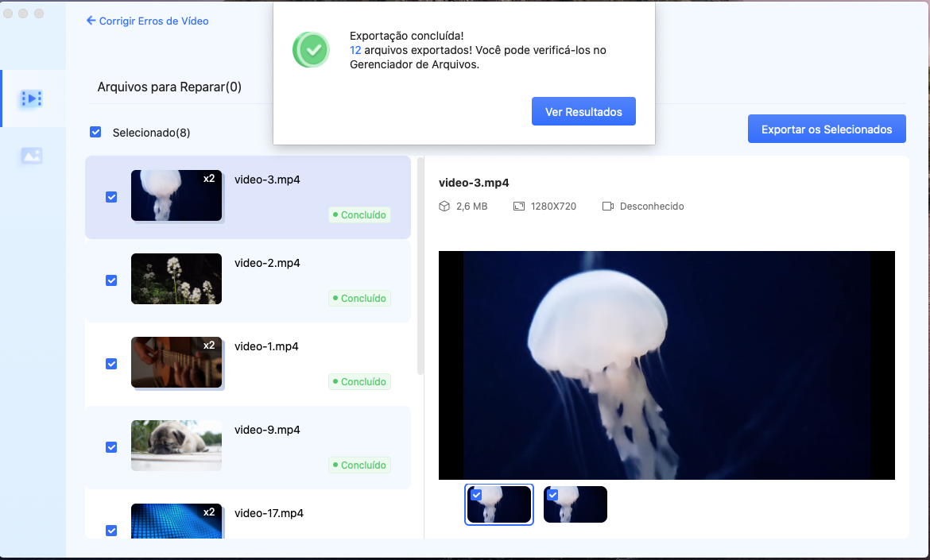Click the video-3.mp4 title in preview panel
This screenshot has width=930, height=560.
[474, 183]
